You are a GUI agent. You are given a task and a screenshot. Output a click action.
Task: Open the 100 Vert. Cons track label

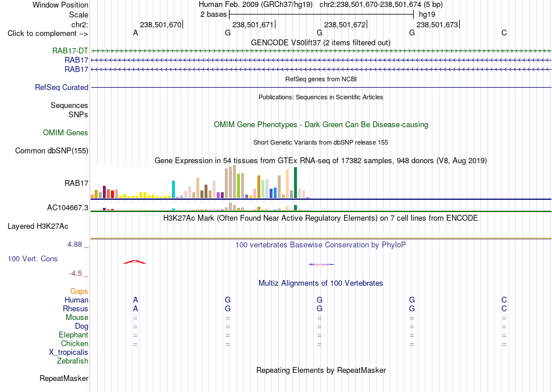pos(33,258)
